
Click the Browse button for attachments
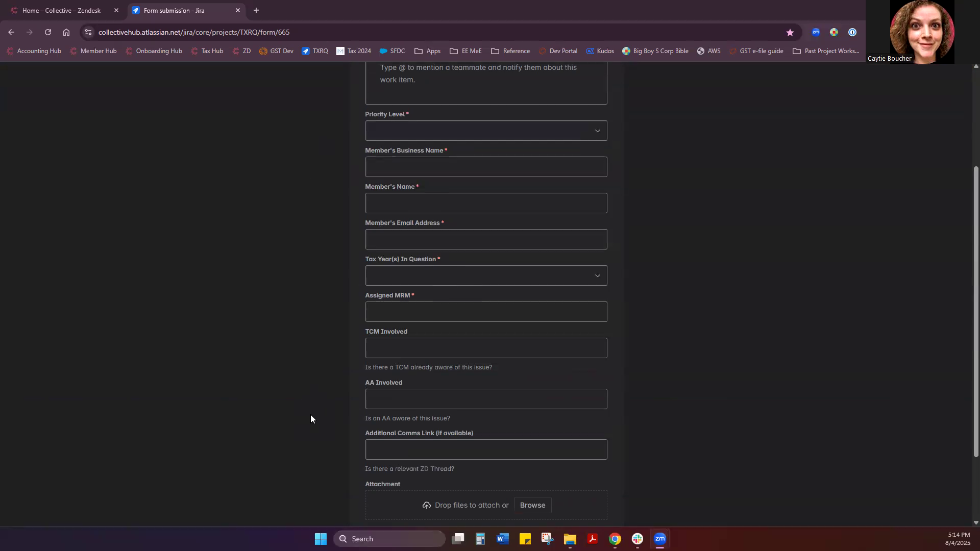tap(532, 505)
